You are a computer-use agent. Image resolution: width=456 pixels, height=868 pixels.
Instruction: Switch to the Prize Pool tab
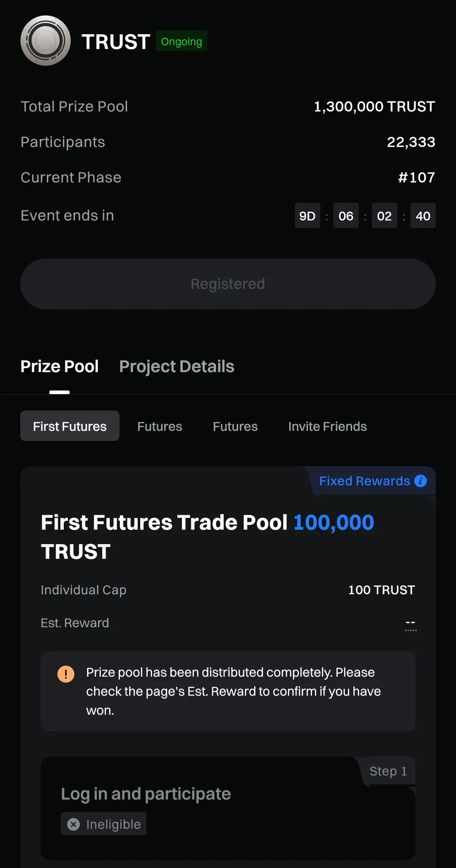click(x=60, y=367)
